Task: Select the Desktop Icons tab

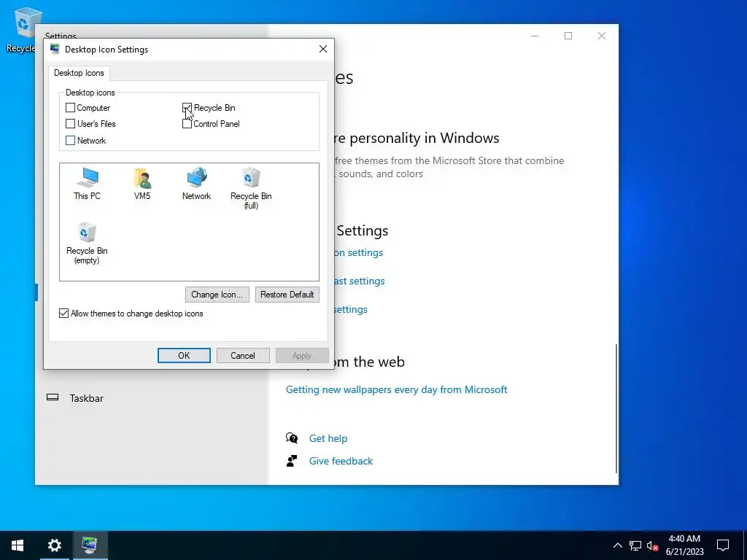Action: [79, 73]
